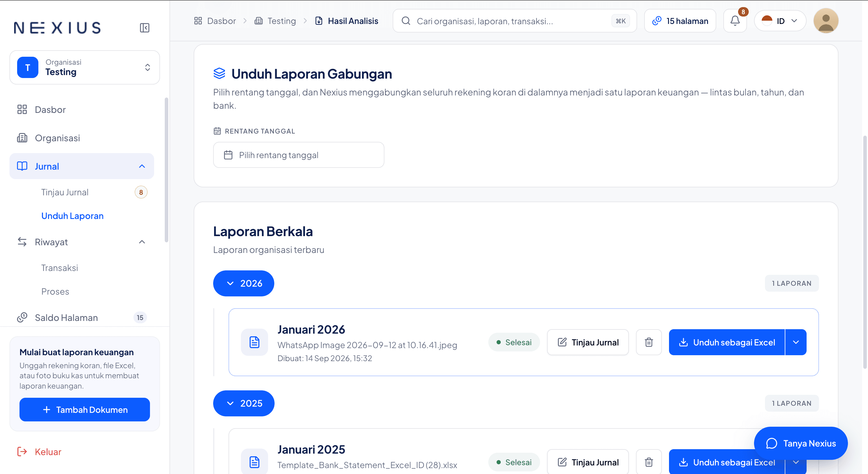Go to Dasbor breadcrumb
The image size is (868, 474).
coord(215,21)
